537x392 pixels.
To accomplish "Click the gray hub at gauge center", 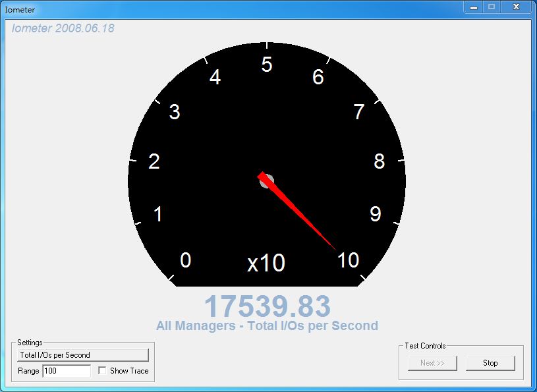I will 267,182.
